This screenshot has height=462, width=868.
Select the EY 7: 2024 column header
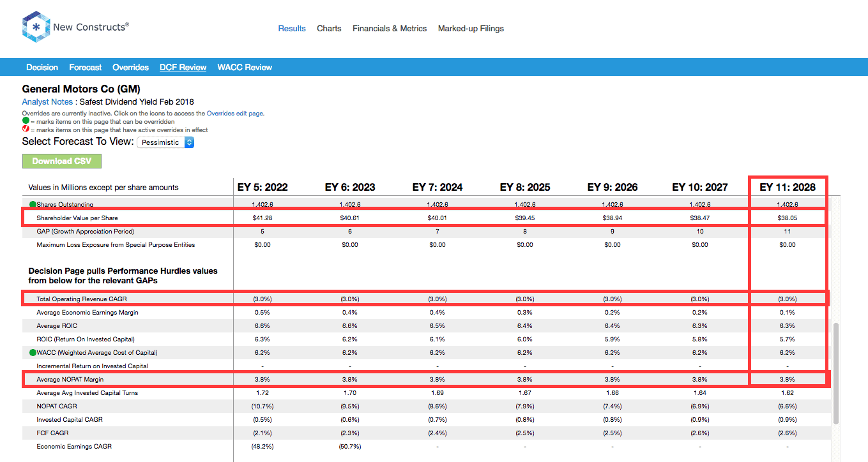tap(438, 188)
